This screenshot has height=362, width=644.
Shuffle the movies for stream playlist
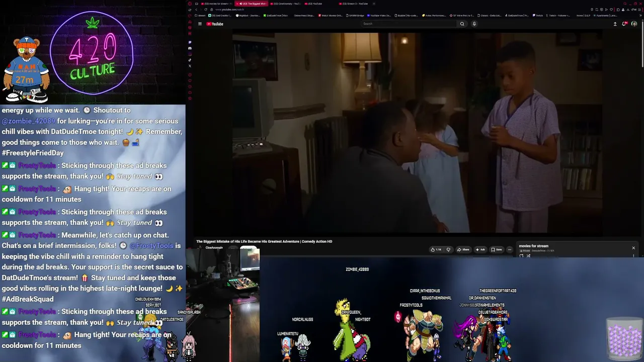(528, 256)
